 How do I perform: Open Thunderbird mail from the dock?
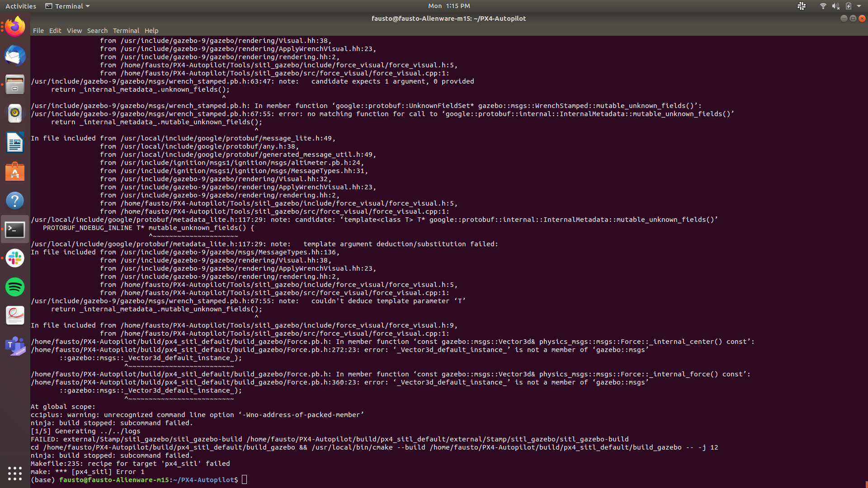click(x=15, y=56)
